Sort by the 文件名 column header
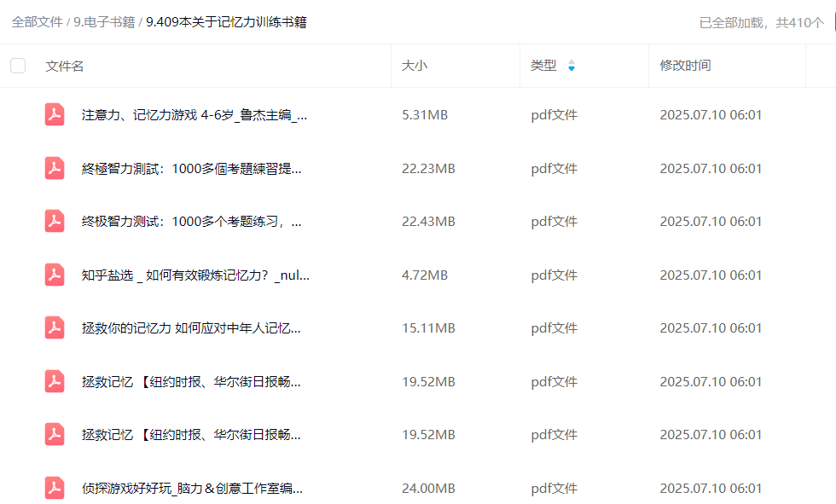The height and width of the screenshot is (504, 836). 65,66
